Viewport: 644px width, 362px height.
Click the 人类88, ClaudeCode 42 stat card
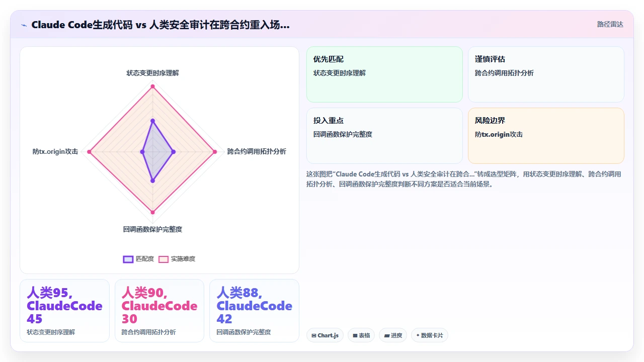pyautogui.click(x=254, y=311)
